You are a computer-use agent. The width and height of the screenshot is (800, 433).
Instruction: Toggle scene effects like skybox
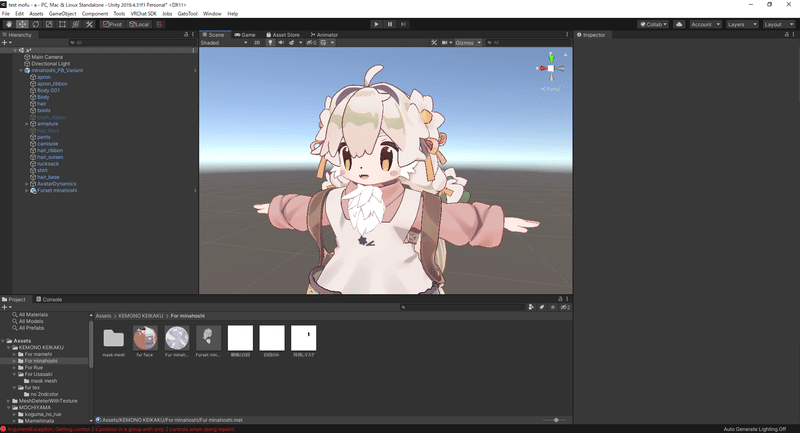pos(292,43)
